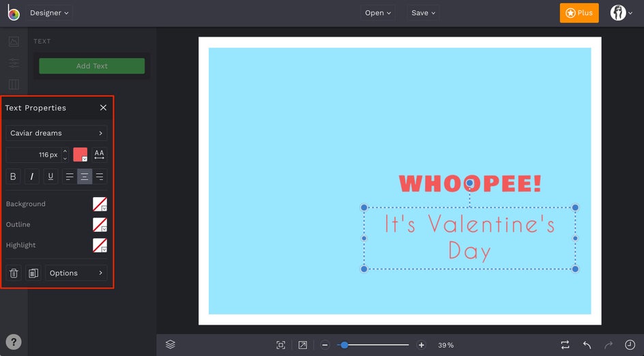Click the fit-to-screen icon
Screen dimensions: 644x356
(280, 345)
